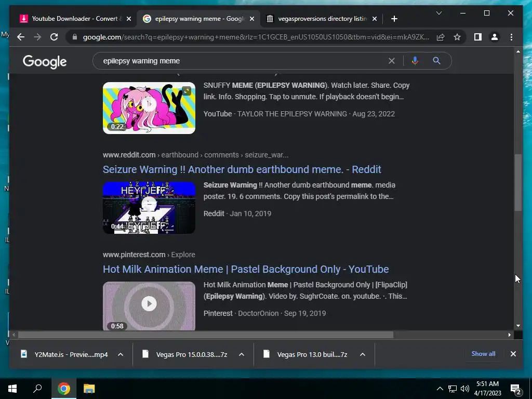Click the page vertical scrollbar thumb
The width and height of the screenshot is (532, 399).
pyautogui.click(x=518, y=182)
